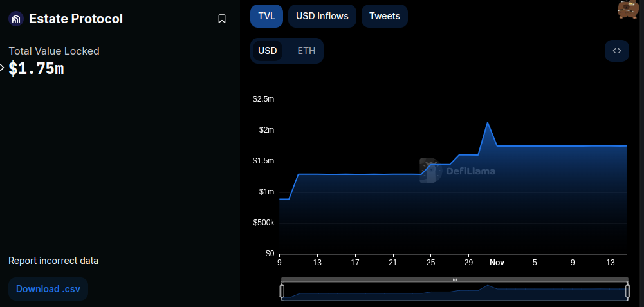Click the Nov label on the x-axis
This screenshot has width=644, height=307.
(x=496, y=263)
